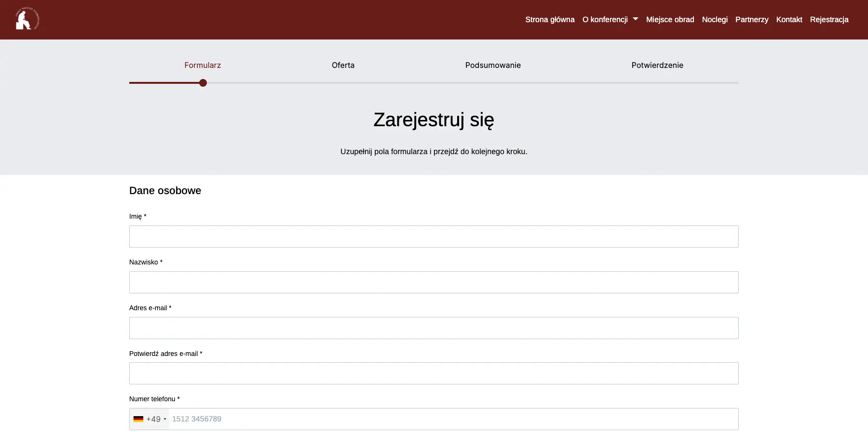The height and width of the screenshot is (434, 868).
Task: Click the conference logo in header
Action: click(27, 19)
